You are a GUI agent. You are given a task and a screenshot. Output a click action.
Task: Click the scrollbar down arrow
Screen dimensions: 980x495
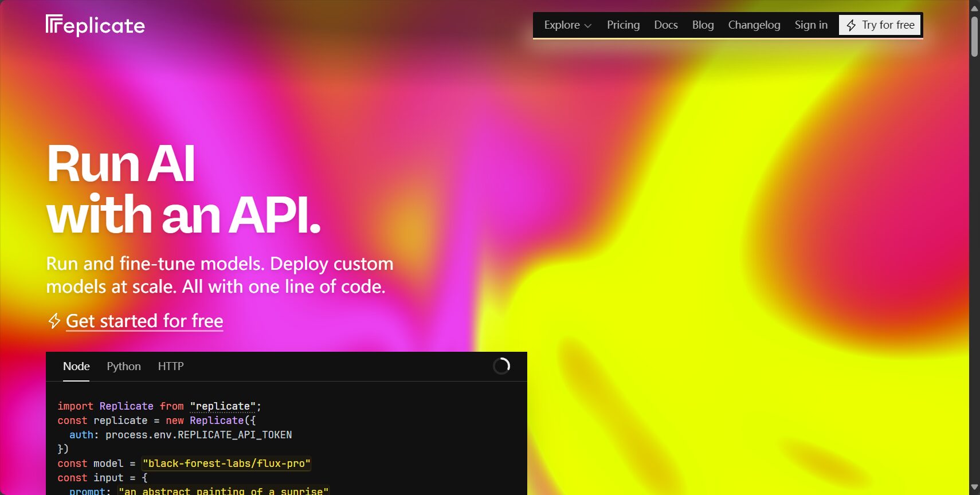pos(974,488)
